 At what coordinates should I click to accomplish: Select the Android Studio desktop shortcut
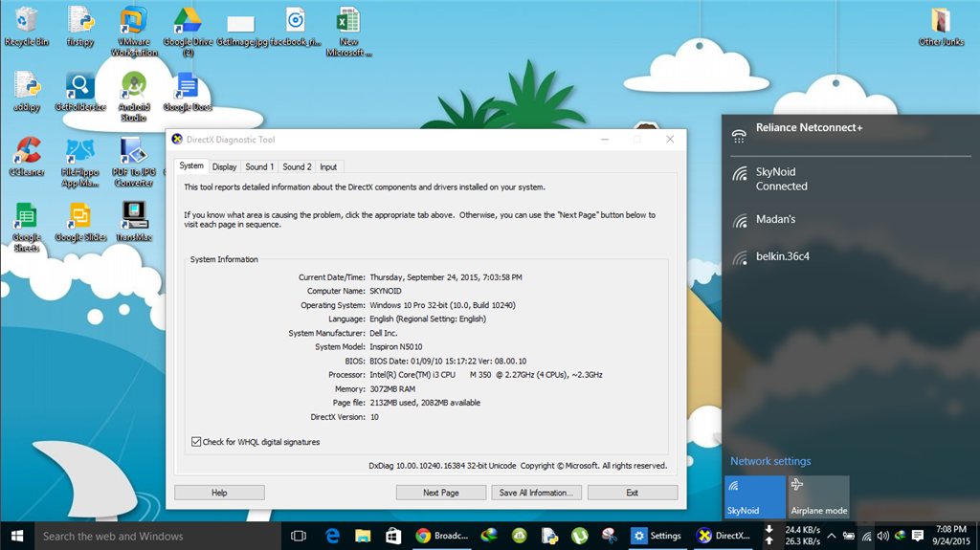[x=134, y=97]
